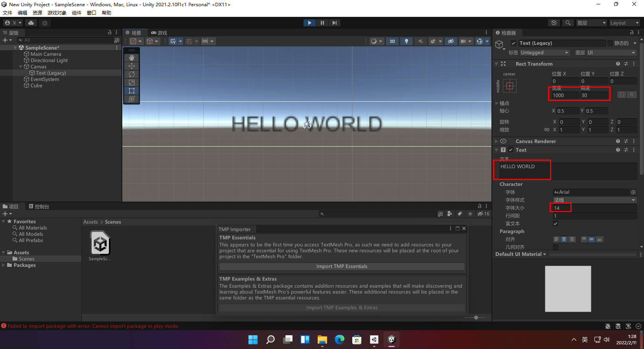The image size is (644, 349).
Task: Toggle scene visibility eye icon in scene toolbar
Action: [451, 41]
